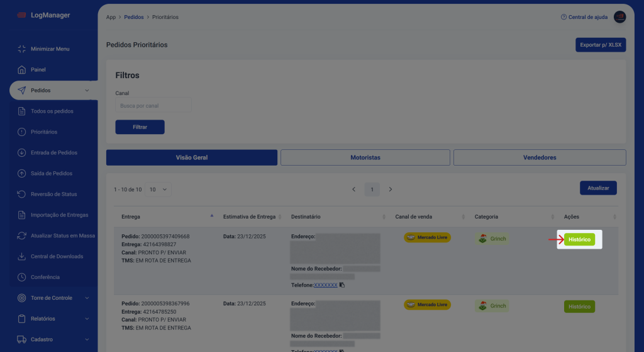Go to next page with right arrow
The width and height of the screenshot is (644, 352).
[x=391, y=190]
